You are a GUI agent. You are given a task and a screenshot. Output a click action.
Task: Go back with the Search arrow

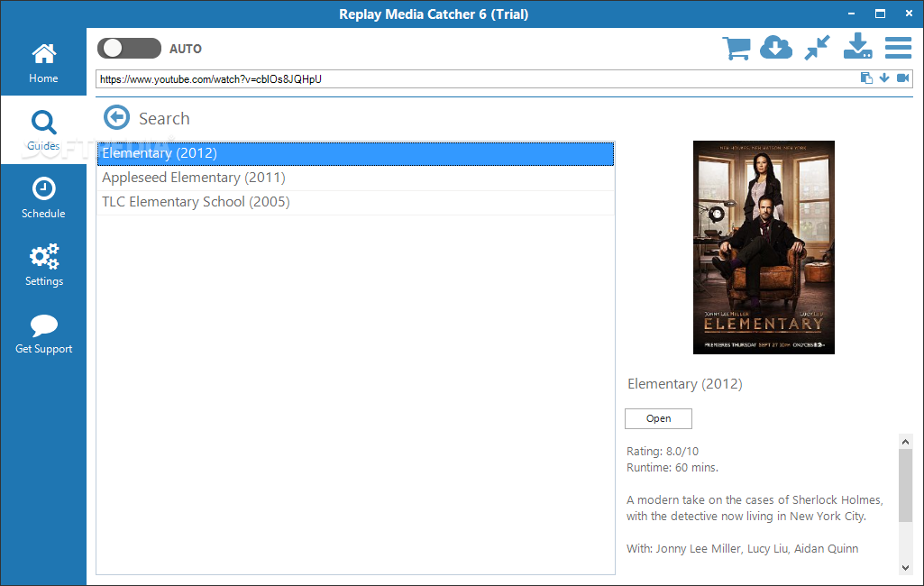point(116,117)
